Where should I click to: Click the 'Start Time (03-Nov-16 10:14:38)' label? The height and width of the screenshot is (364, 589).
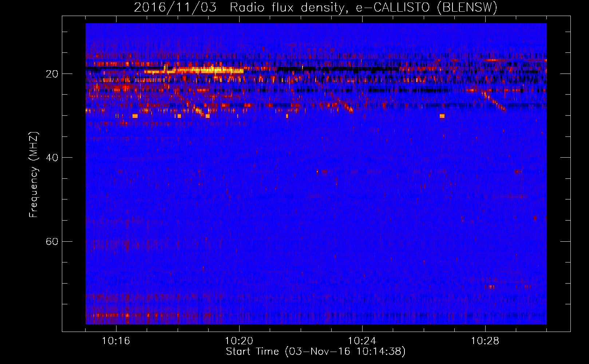point(316,352)
